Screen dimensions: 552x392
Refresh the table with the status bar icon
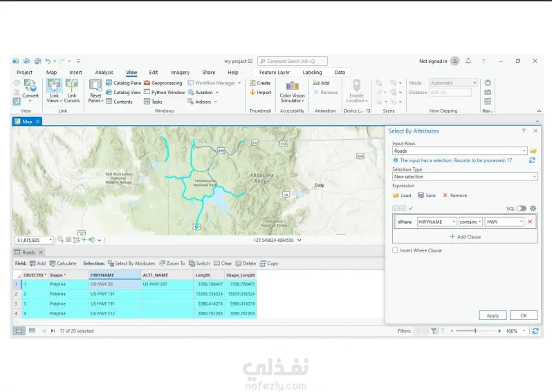point(535,330)
